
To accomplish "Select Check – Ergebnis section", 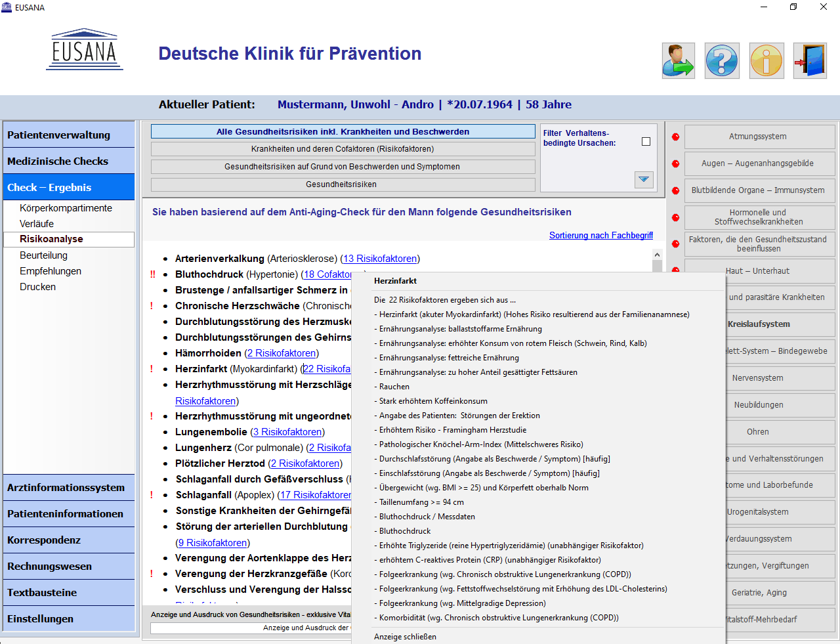I will 69,187.
